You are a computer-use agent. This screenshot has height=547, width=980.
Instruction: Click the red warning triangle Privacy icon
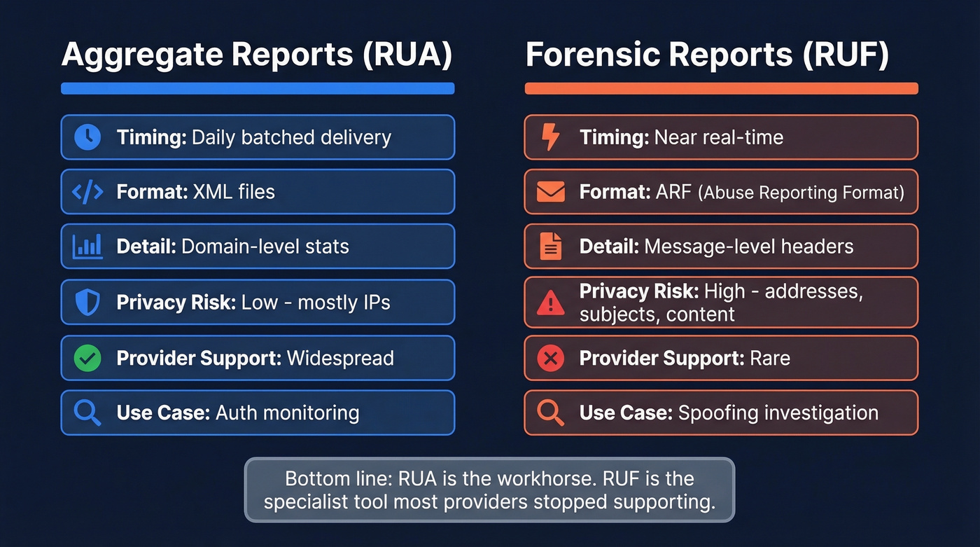coord(550,301)
